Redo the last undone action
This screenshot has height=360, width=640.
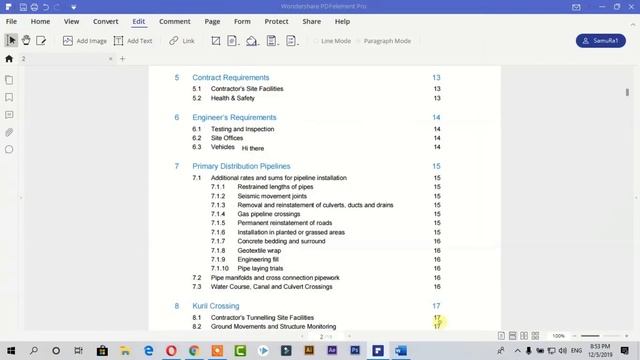57,7
